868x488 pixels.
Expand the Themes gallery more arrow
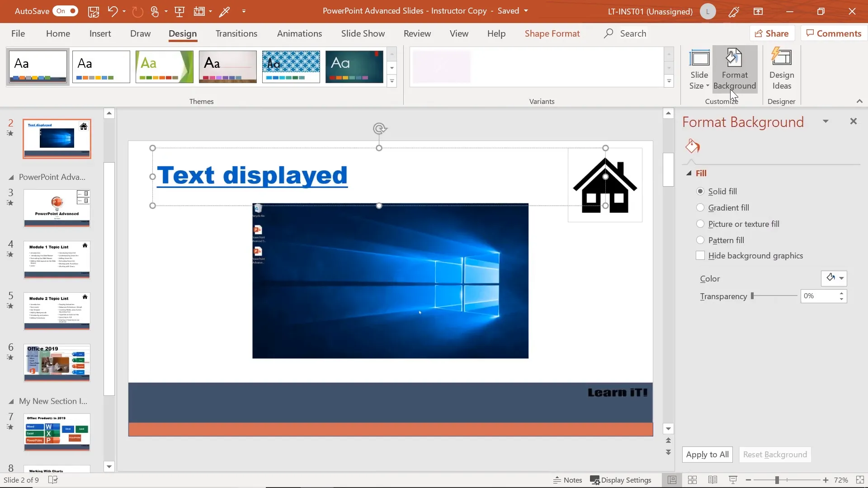tap(392, 82)
